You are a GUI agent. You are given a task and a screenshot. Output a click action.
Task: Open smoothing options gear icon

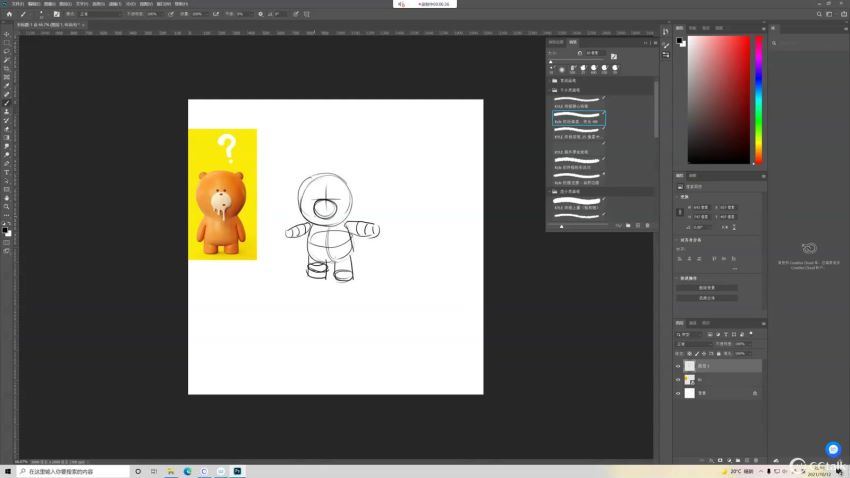(x=260, y=14)
